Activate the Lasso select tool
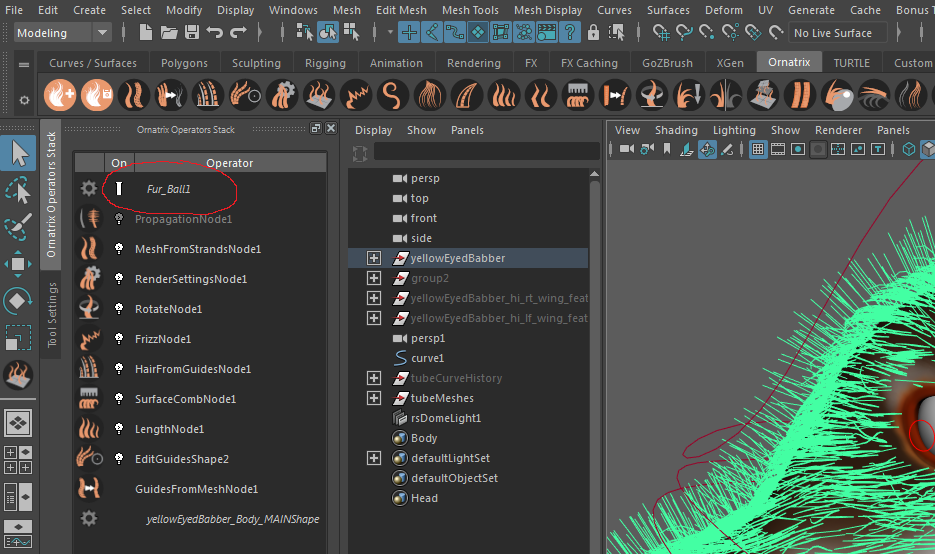This screenshot has height=554, width=935. coord(19,190)
